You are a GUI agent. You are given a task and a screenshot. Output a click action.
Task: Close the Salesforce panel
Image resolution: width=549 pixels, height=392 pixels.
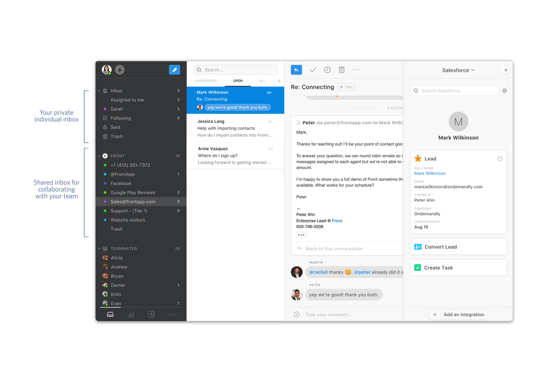(506, 70)
